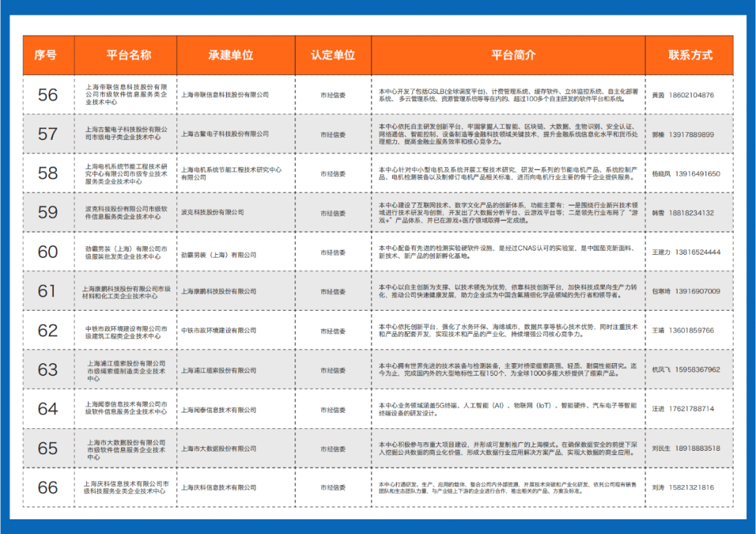Click the 平台简介 text mentioning 5G终端
The image size is (756, 534).
[508, 409]
